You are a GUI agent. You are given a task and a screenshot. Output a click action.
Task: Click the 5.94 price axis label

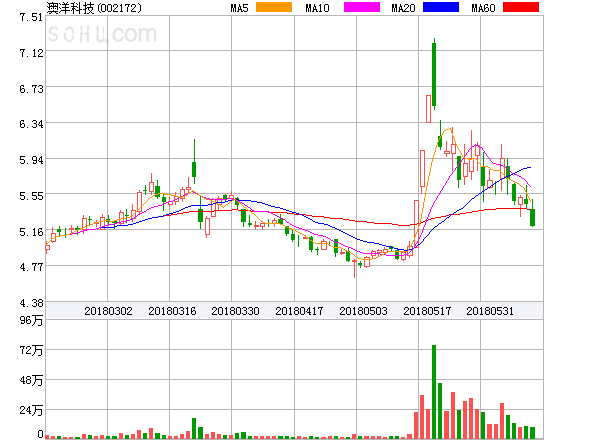pyautogui.click(x=31, y=160)
